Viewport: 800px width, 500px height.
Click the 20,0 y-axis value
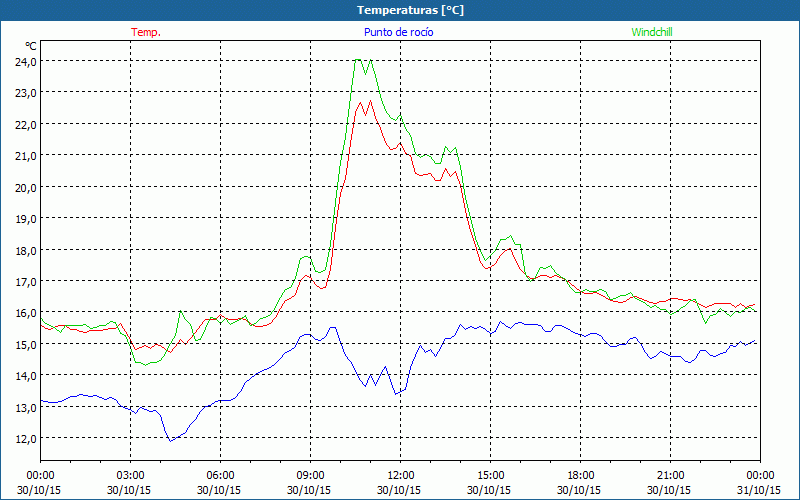tap(27, 188)
